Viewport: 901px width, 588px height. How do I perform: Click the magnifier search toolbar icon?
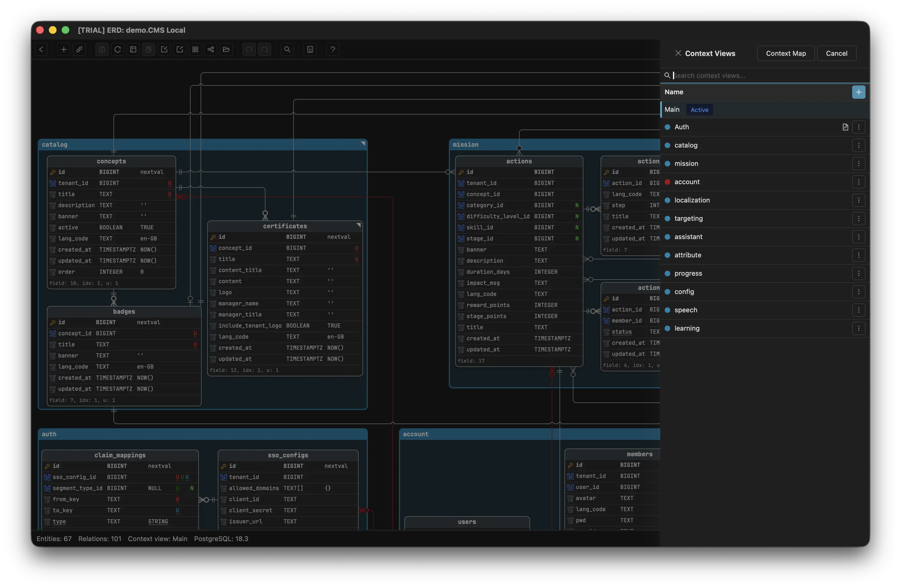click(287, 49)
